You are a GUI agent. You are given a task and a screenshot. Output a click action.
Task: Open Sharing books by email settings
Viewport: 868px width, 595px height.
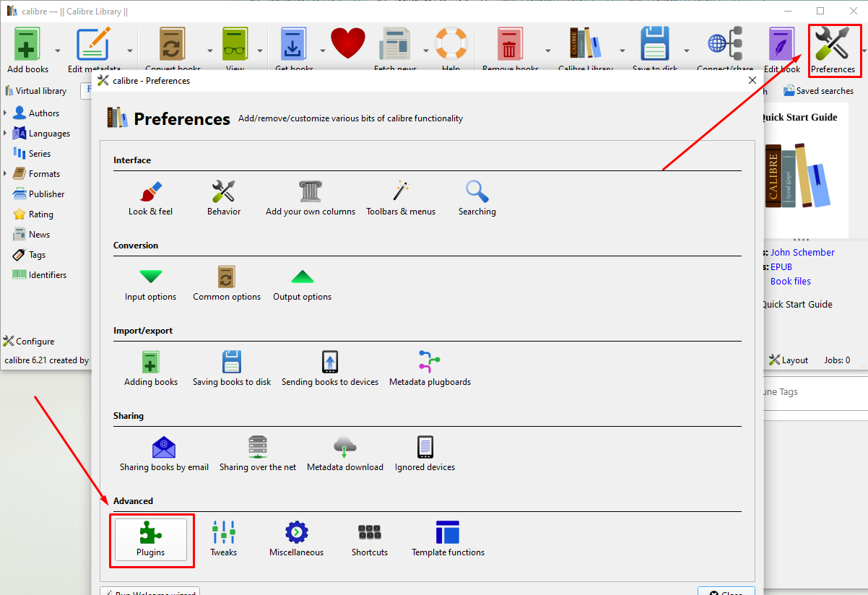point(164,454)
